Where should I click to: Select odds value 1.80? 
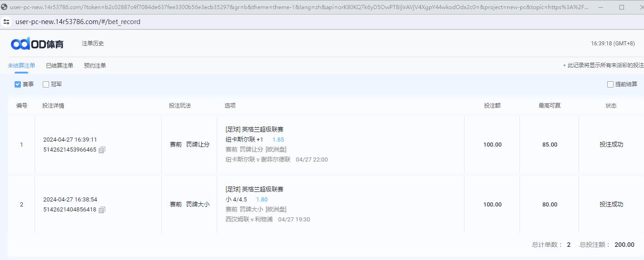262,200
